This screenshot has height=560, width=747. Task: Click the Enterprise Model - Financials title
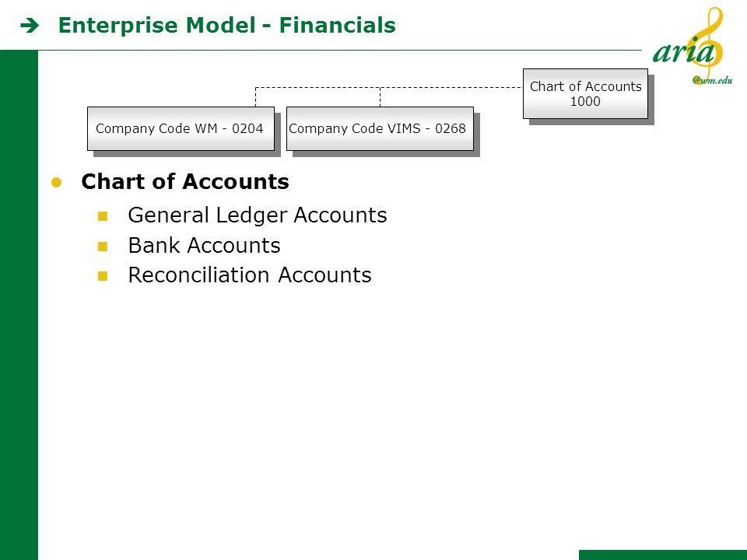click(x=226, y=25)
